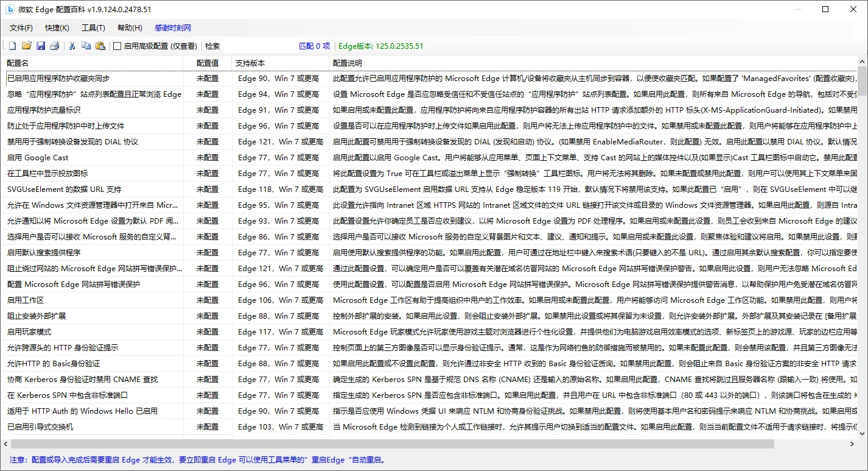Click Edge 106 version cell of 启用工作区
This screenshot has width=868, height=471.
click(x=281, y=300)
